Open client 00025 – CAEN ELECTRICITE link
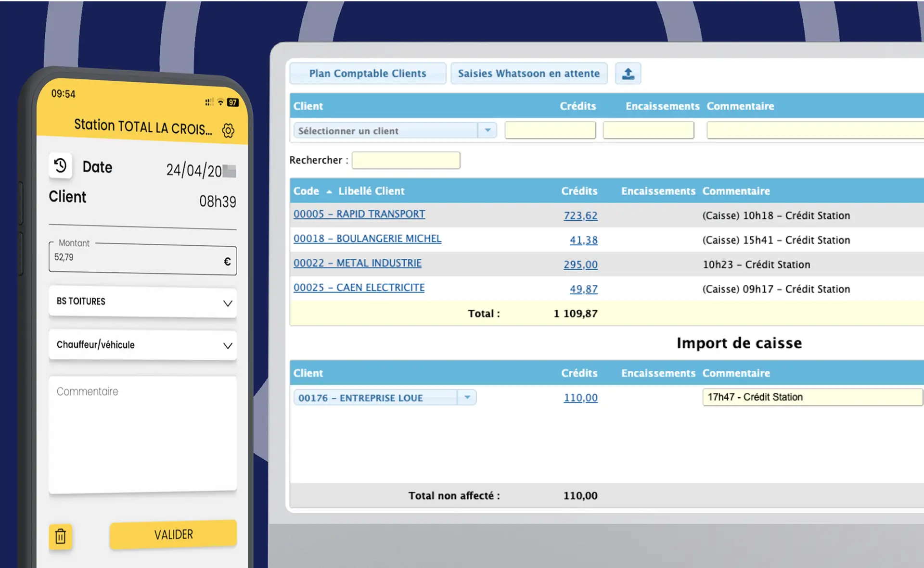The height and width of the screenshot is (568, 924). 359,288
